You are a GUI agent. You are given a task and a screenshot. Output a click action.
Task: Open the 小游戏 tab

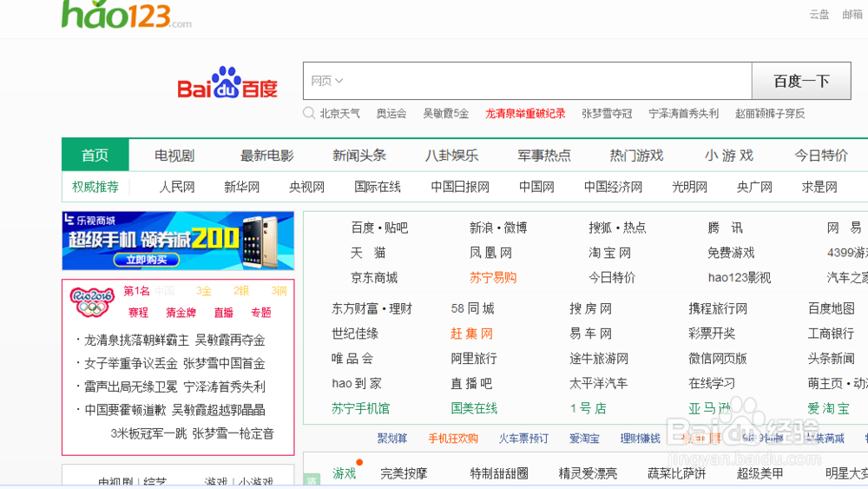click(729, 155)
